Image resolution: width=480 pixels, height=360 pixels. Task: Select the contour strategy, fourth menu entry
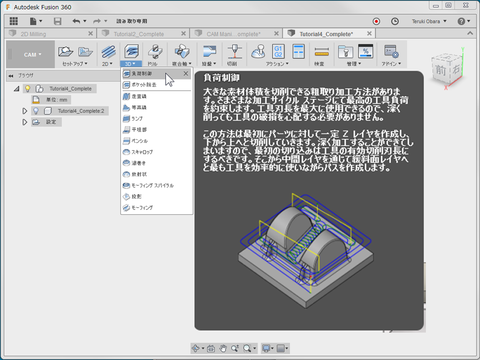pos(156,107)
